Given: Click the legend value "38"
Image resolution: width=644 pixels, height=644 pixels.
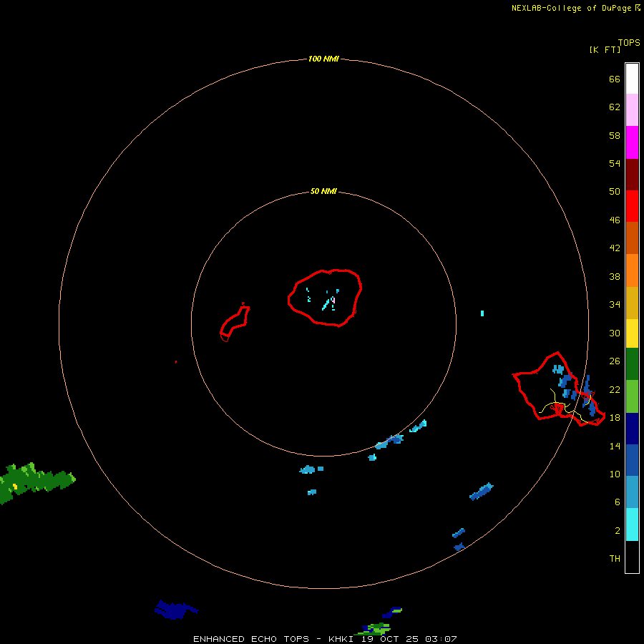Looking at the screenshot, I should pos(615,276).
